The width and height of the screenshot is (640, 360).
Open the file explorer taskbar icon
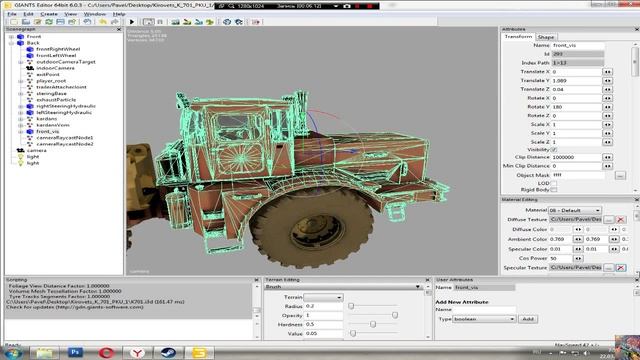tap(44, 352)
